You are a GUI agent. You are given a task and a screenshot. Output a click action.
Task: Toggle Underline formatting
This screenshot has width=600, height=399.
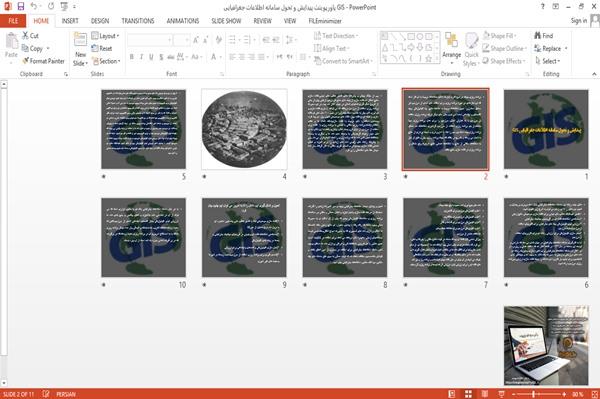tap(151, 57)
